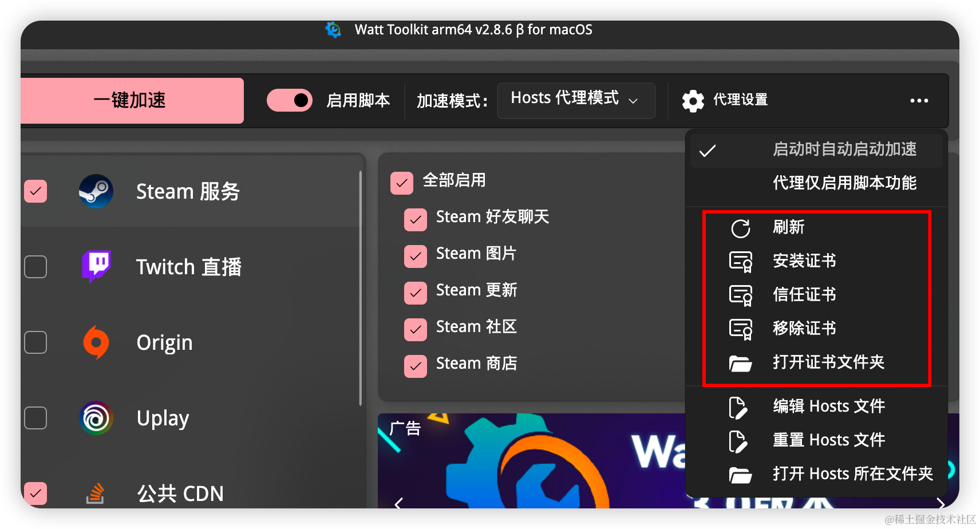Select the 公共 CDN list row
980x529 pixels.
pyautogui.click(x=189, y=493)
